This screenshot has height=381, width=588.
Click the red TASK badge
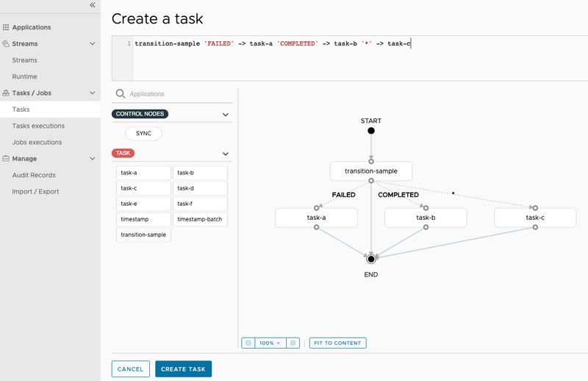(123, 153)
